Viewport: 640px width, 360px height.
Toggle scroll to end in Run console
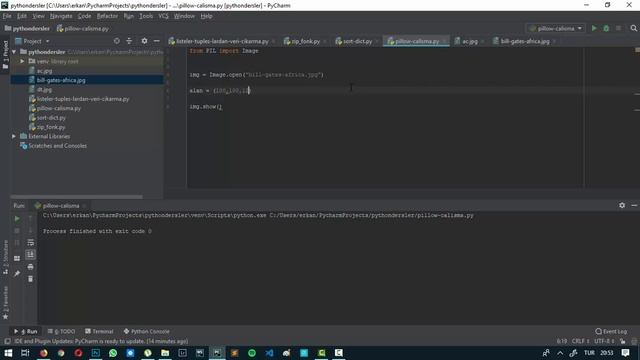31,255
